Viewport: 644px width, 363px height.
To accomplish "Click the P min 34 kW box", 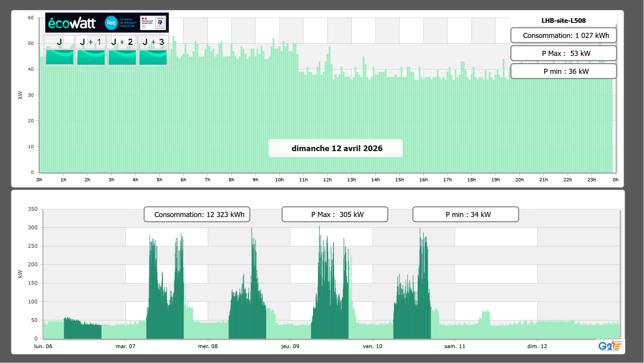I will click(465, 214).
